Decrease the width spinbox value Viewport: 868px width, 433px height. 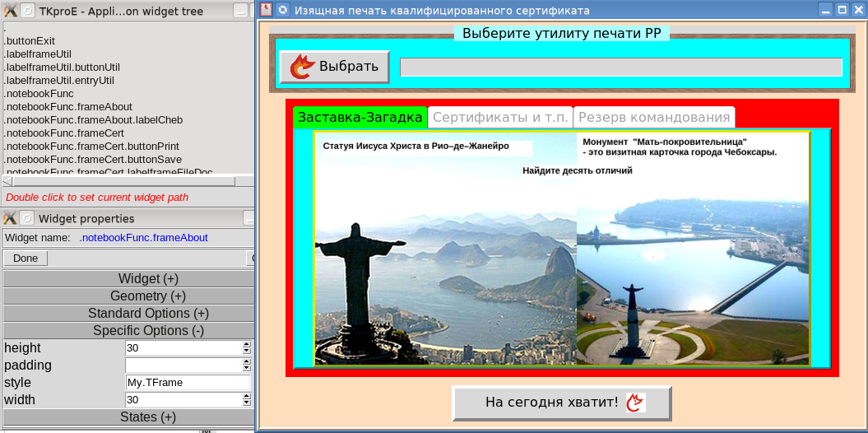click(247, 403)
